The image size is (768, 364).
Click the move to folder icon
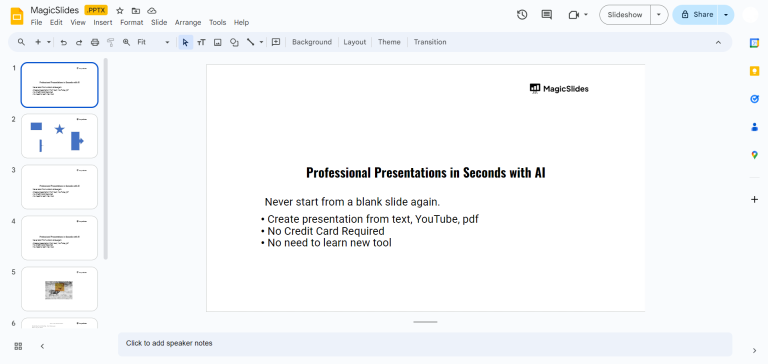(x=136, y=11)
